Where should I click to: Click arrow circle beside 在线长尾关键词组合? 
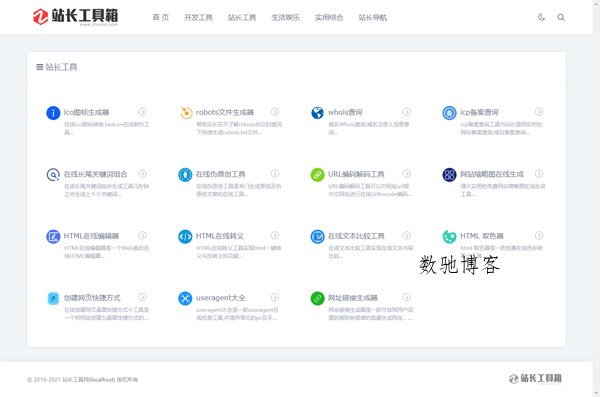tap(142, 174)
